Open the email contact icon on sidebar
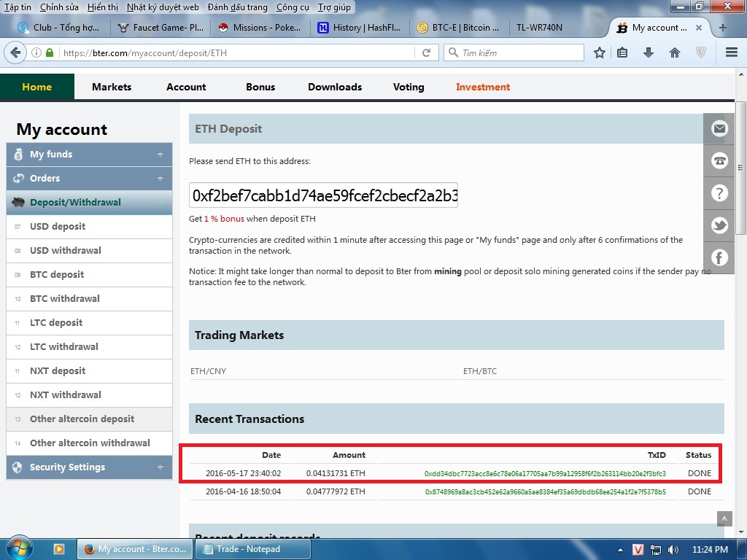The height and width of the screenshot is (560, 747). tap(719, 128)
